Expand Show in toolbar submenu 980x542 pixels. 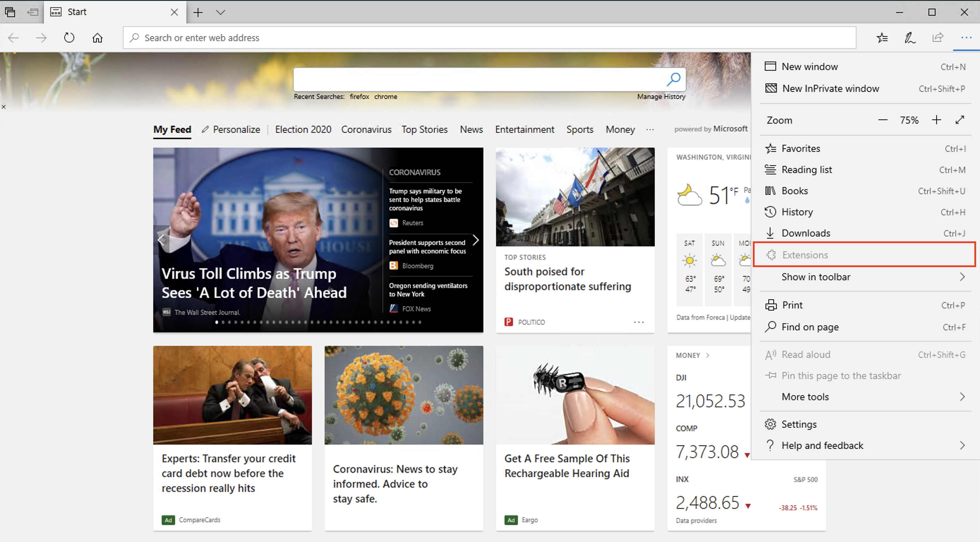tap(865, 277)
